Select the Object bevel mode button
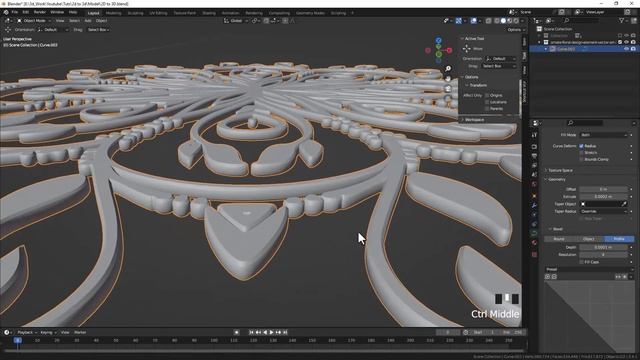640x360 pixels. 589,239
